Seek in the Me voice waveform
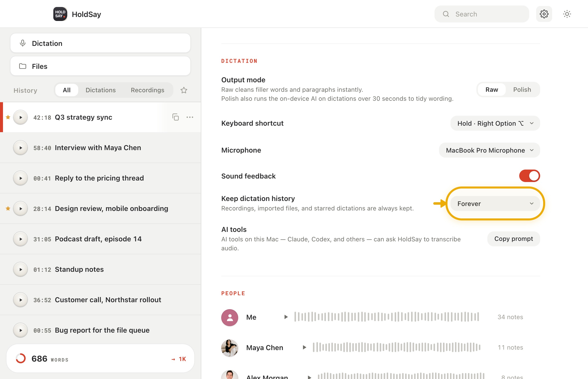This screenshot has height=379, width=588. point(386,317)
